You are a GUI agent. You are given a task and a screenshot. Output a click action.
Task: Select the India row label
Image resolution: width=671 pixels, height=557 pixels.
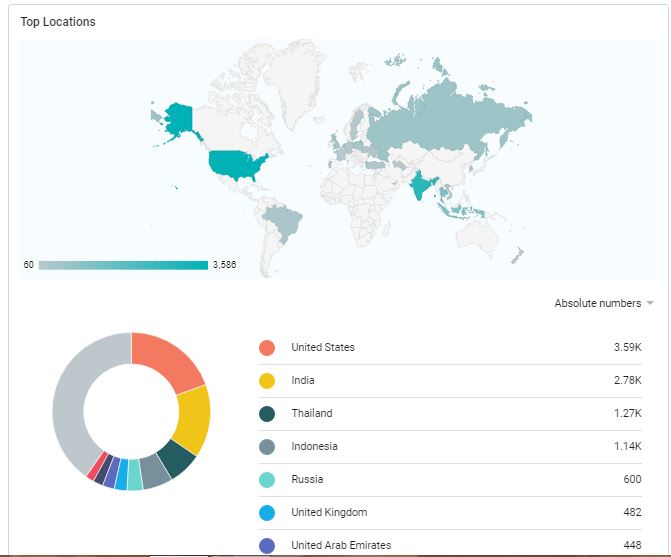point(303,381)
